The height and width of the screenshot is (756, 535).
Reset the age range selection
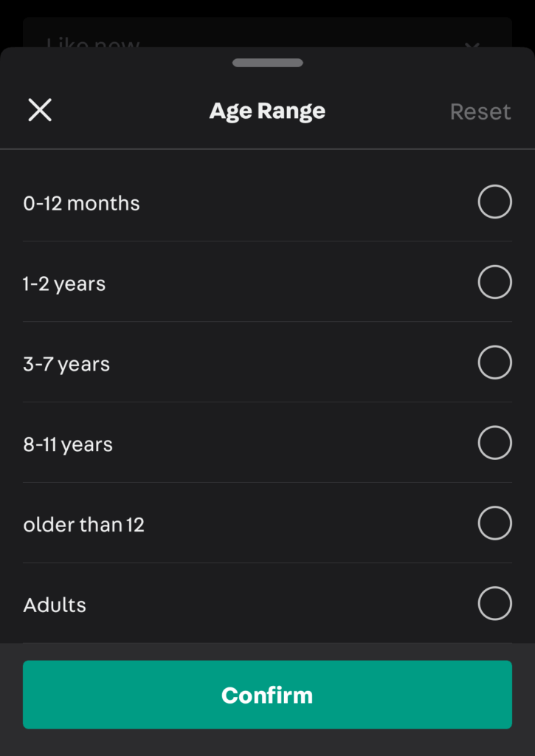[480, 111]
